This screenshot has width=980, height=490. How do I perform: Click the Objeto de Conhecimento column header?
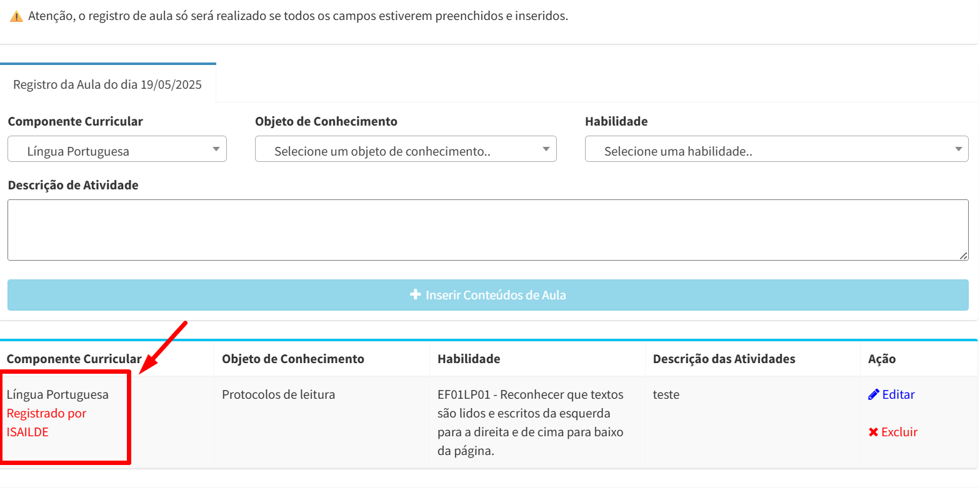pos(293,359)
